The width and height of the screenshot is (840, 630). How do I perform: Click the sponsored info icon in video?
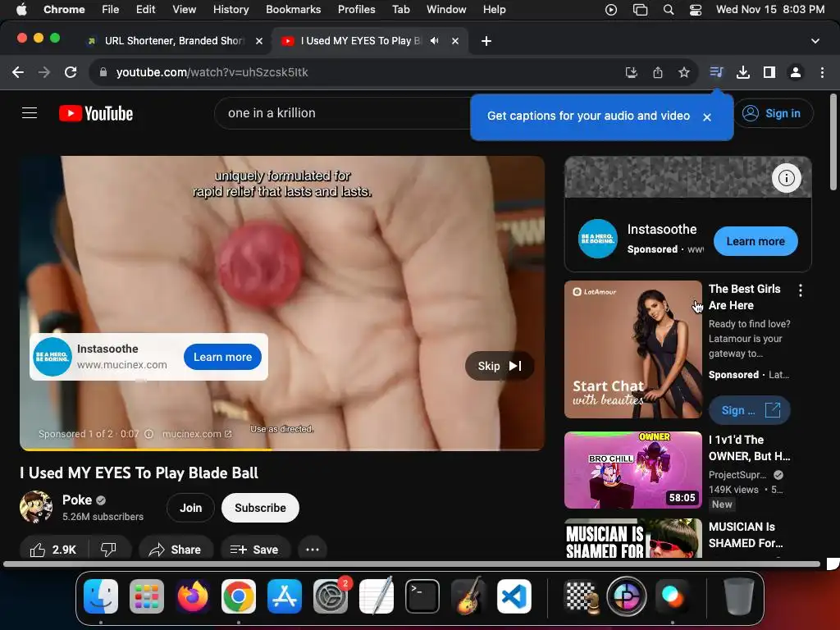point(149,434)
